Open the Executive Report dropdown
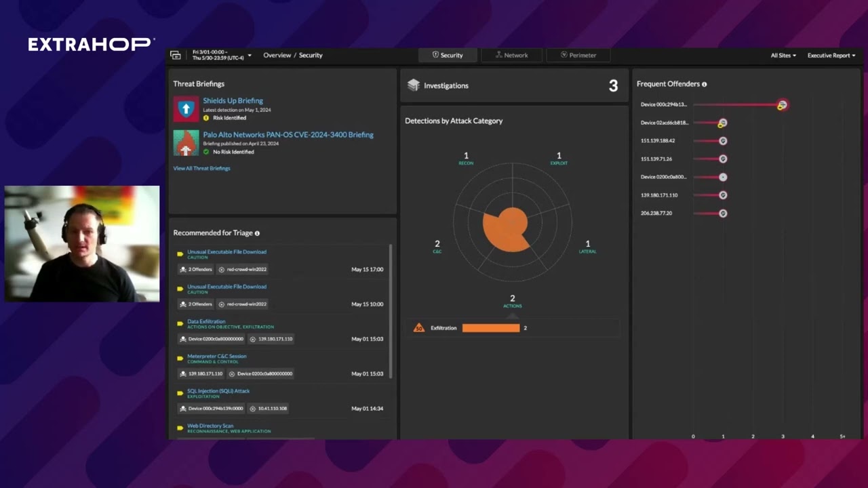 (831, 56)
